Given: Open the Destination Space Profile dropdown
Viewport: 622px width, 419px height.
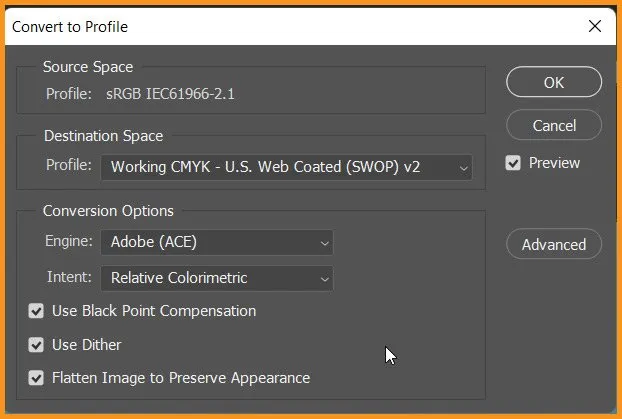Looking at the screenshot, I should click(x=286, y=167).
